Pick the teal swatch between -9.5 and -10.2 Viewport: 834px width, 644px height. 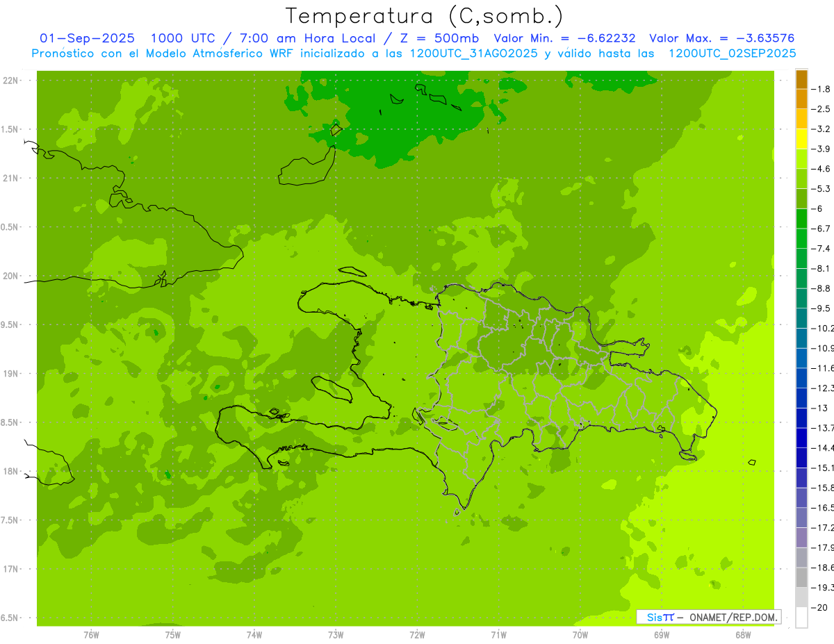tap(801, 318)
